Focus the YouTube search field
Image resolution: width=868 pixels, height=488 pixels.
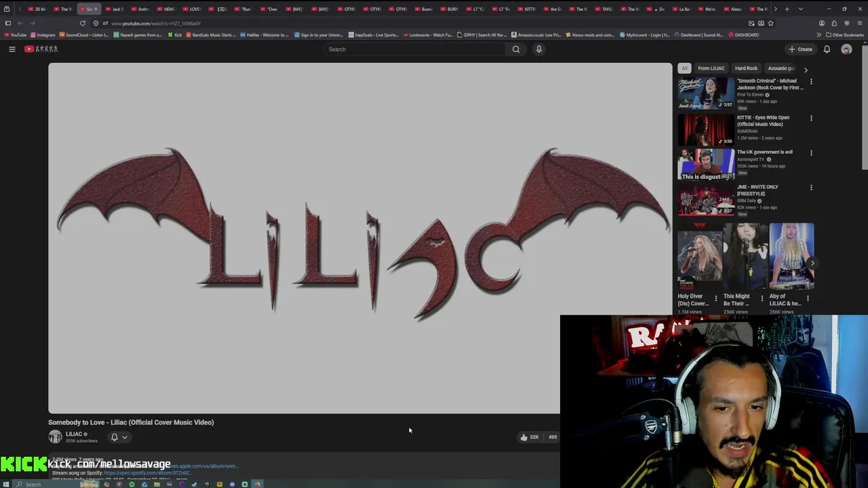414,49
